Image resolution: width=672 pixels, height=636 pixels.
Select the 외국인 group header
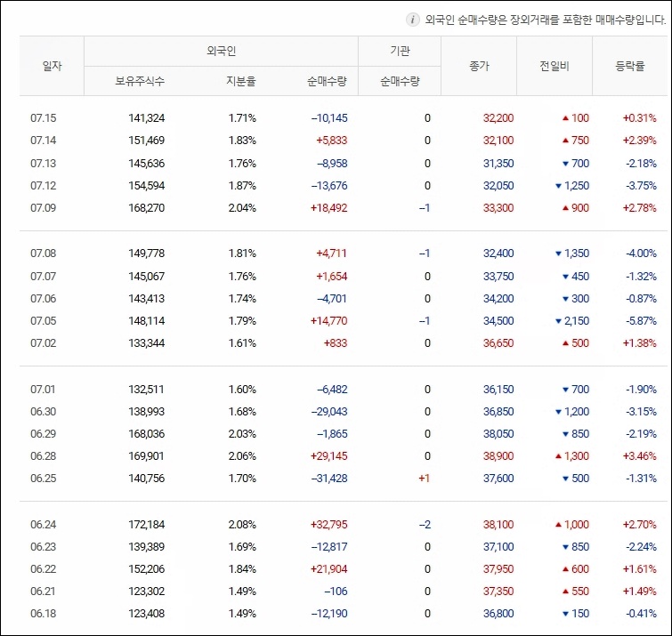pos(221,51)
